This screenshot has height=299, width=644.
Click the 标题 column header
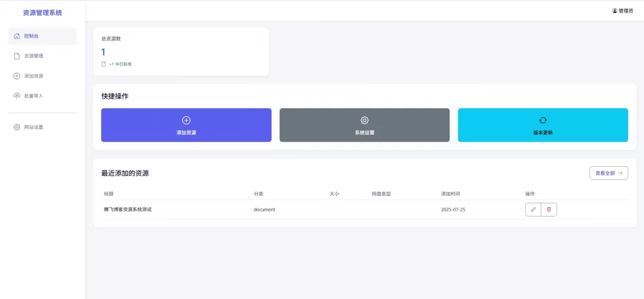(109, 194)
